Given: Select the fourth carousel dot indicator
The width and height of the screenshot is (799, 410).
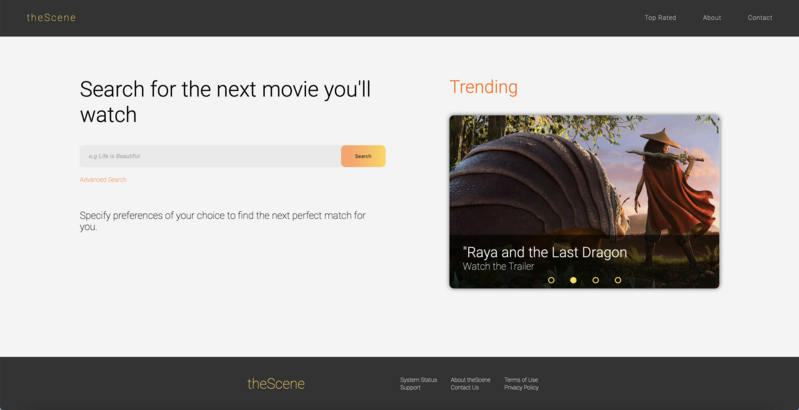Looking at the screenshot, I should [x=618, y=280].
